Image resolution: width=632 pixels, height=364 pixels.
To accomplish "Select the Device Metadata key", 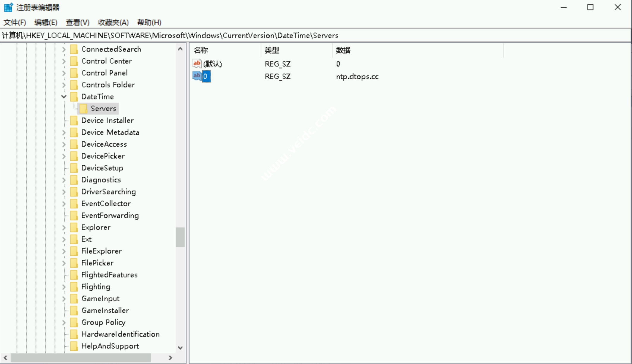I will tap(110, 132).
